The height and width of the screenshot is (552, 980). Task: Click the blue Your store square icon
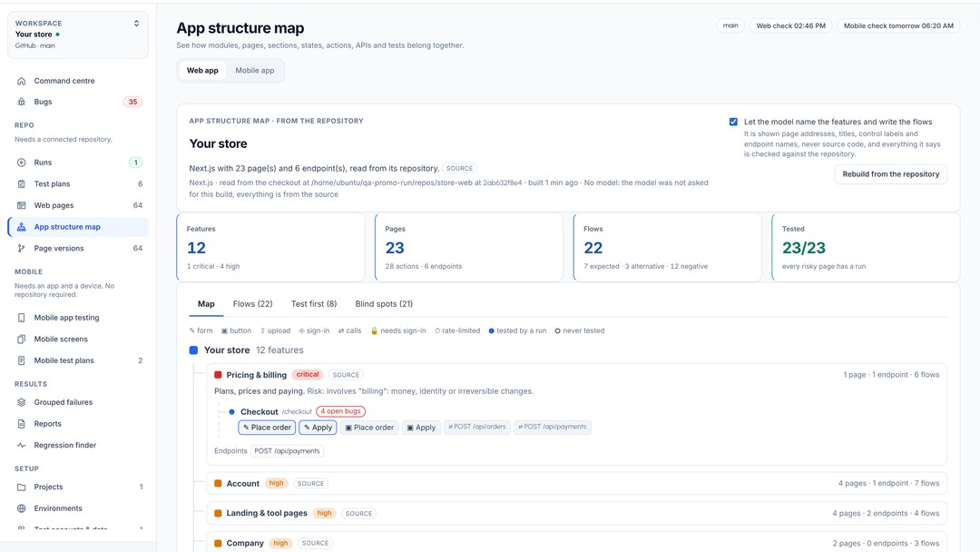point(194,350)
